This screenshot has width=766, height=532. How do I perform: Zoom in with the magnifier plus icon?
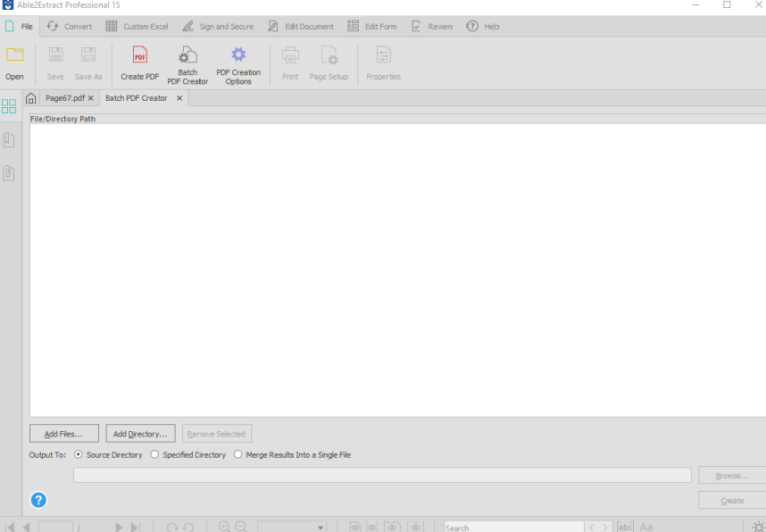224,527
